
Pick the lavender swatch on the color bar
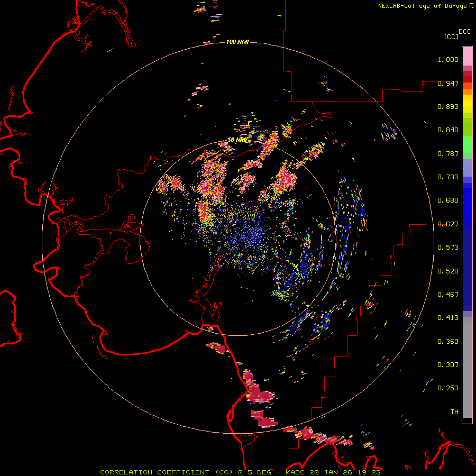pos(467,168)
